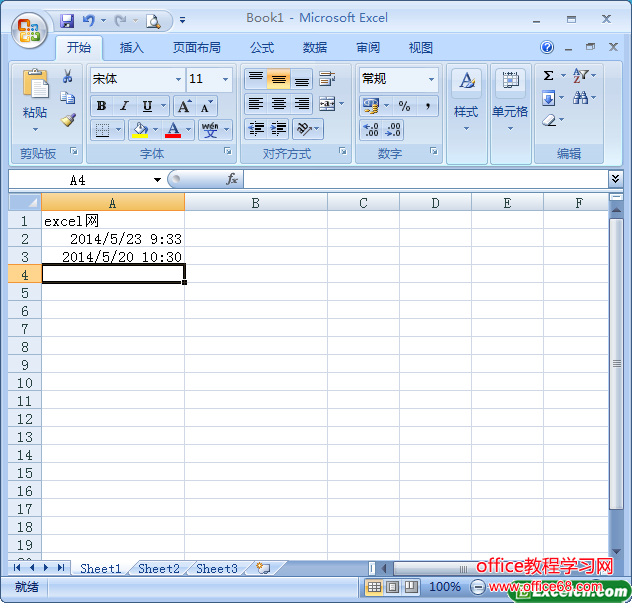Pick fill color yellow bucket
Viewport: 632px width, 603px height.
[140, 130]
